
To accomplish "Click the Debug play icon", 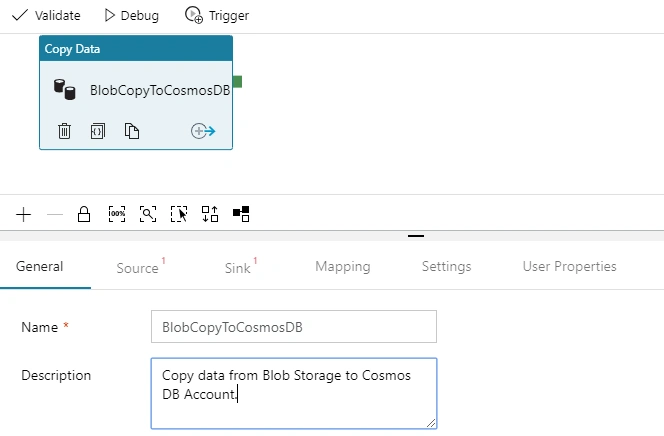I will point(110,16).
